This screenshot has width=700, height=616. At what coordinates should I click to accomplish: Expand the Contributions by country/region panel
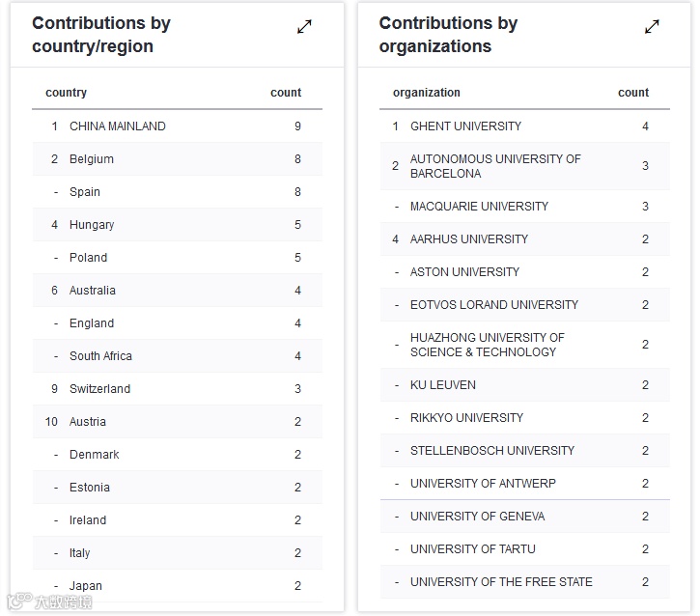click(304, 27)
